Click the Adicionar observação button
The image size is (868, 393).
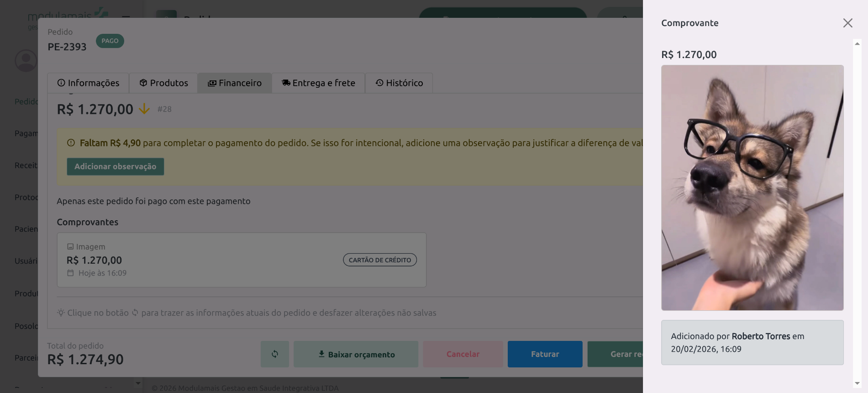coord(116,167)
